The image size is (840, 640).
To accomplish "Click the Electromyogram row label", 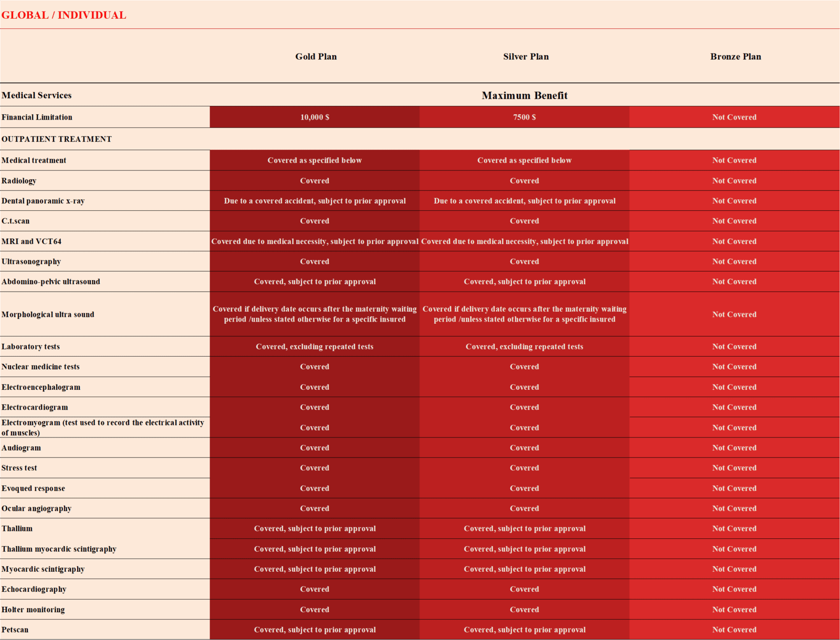I will (x=102, y=428).
